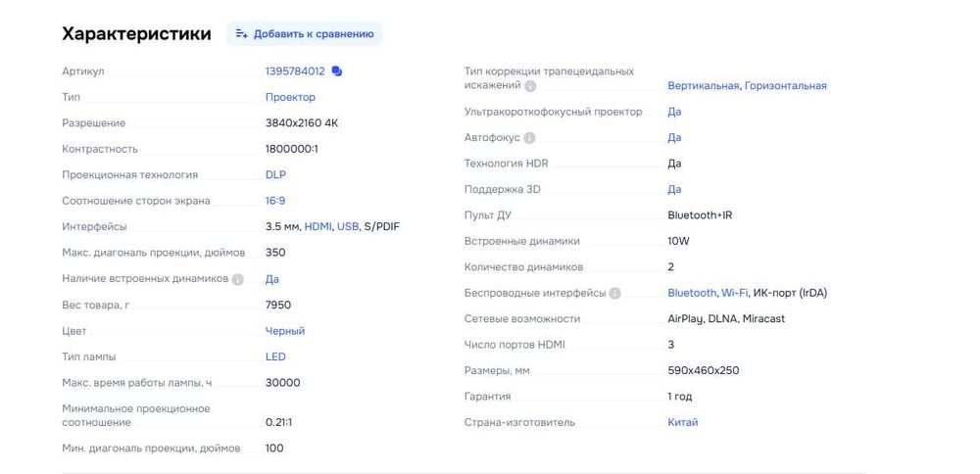Select speaker power value 10W
Viewport: 980px width, 474px height.
pyautogui.click(x=678, y=241)
